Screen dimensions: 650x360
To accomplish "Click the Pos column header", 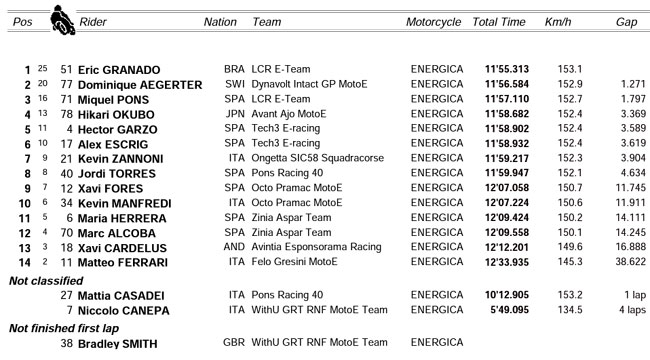I will coord(22,22).
